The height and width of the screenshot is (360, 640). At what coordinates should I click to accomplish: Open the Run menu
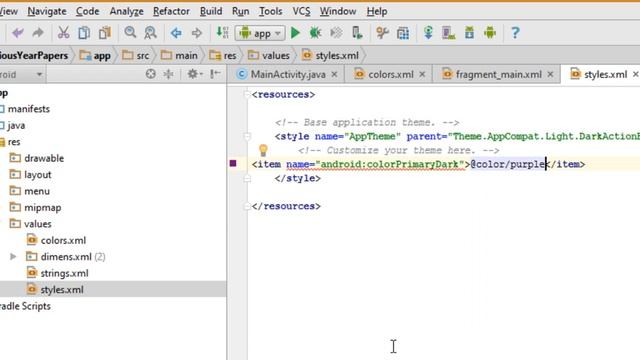point(240,11)
